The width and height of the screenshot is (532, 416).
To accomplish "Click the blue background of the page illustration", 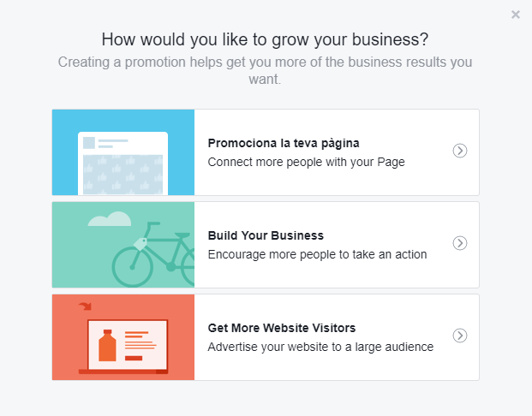I will pyautogui.click(x=64, y=128).
